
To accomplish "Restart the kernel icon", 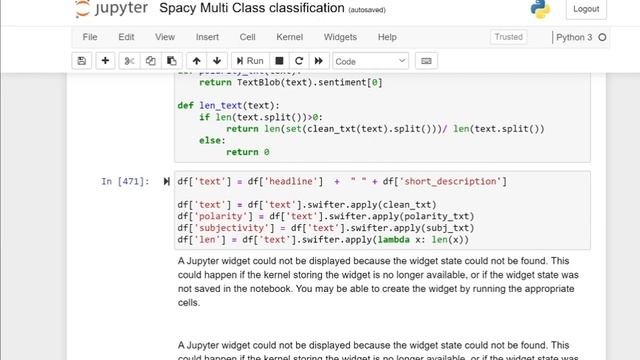I will [299, 61].
